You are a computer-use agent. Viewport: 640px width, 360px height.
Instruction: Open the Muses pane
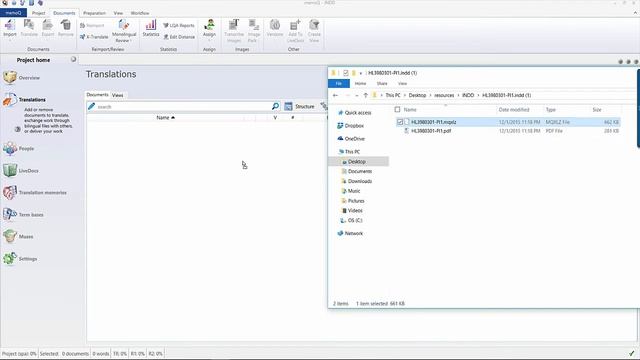18,236
